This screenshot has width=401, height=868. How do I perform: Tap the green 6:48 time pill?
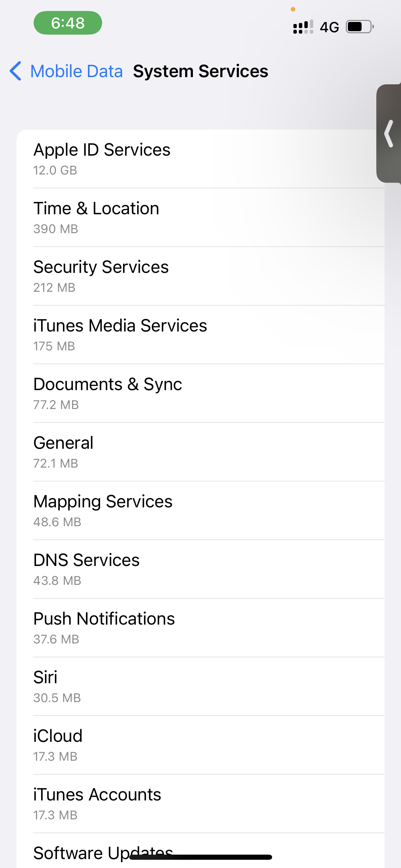[68, 23]
